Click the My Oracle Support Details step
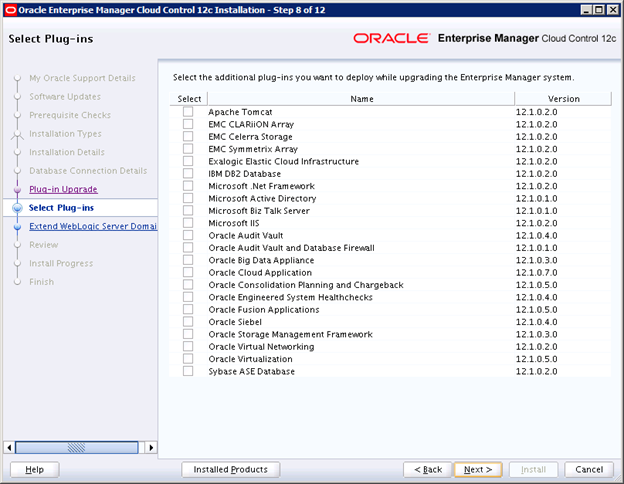The height and width of the screenshot is (484, 624). pos(82,78)
